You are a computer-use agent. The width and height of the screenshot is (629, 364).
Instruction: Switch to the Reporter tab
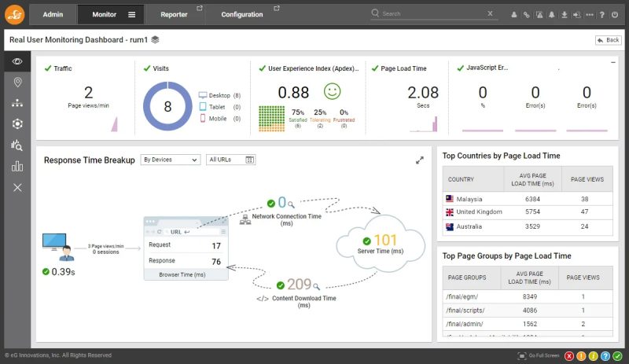(174, 14)
